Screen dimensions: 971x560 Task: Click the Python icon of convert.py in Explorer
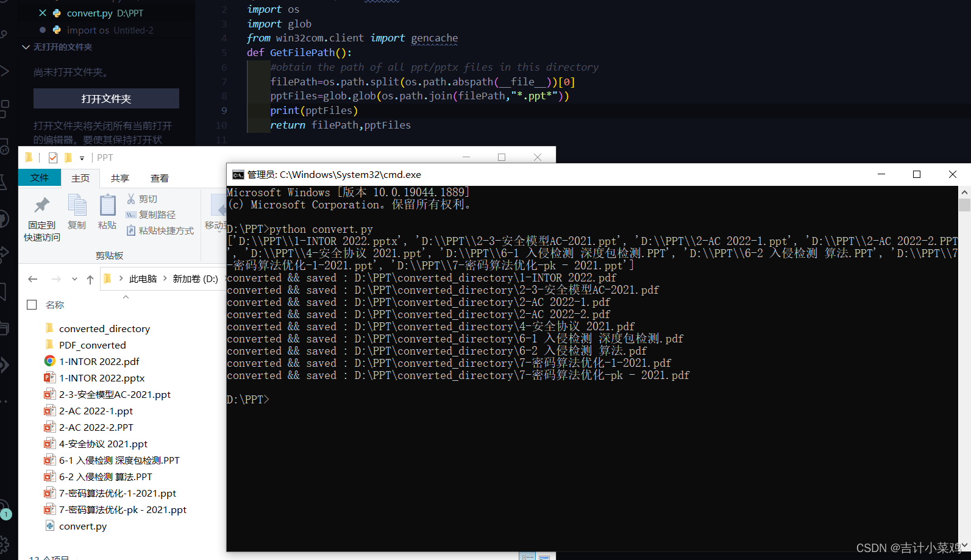pos(50,525)
